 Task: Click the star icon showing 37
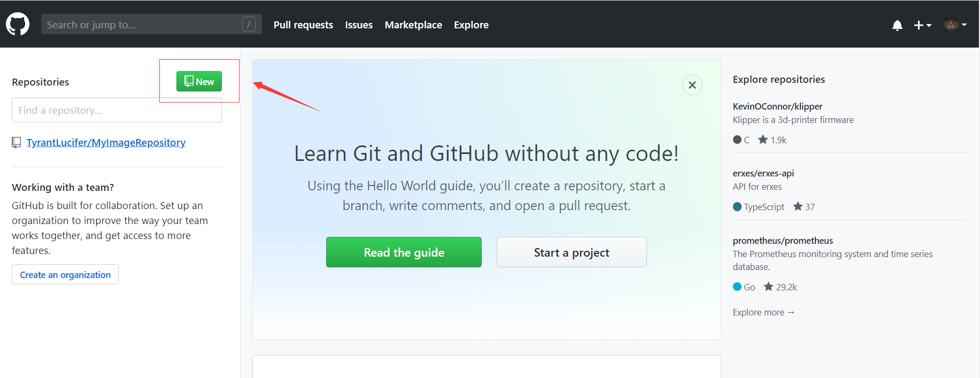coord(798,206)
